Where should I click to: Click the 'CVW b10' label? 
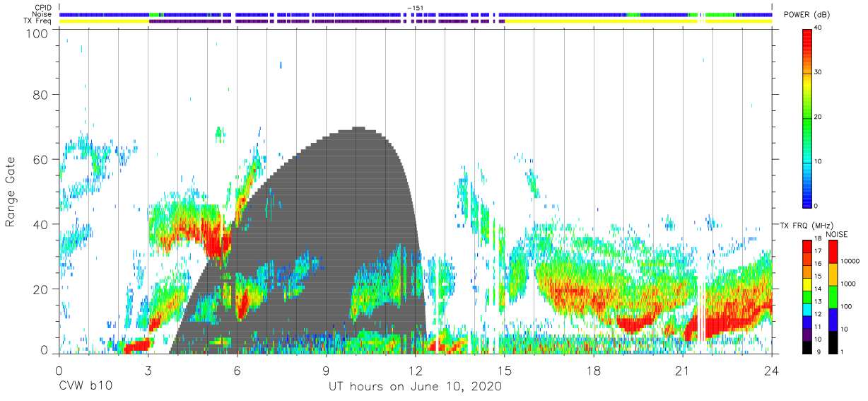click(85, 386)
